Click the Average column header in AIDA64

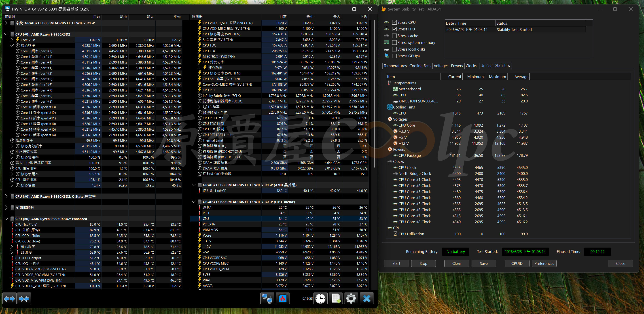click(x=519, y=77)
